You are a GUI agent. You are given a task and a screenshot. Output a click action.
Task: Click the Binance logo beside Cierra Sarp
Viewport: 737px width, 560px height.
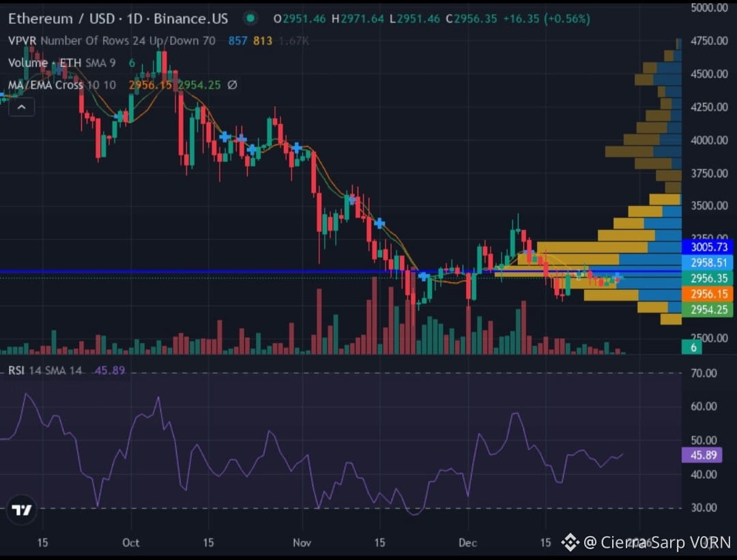pyautogui.click(x=570, y=542)
